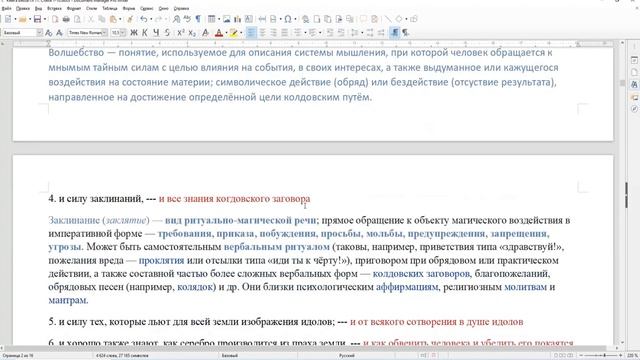Toggle underline formatting (Ч)
The image size is (640, 360).
pos(156,33)
